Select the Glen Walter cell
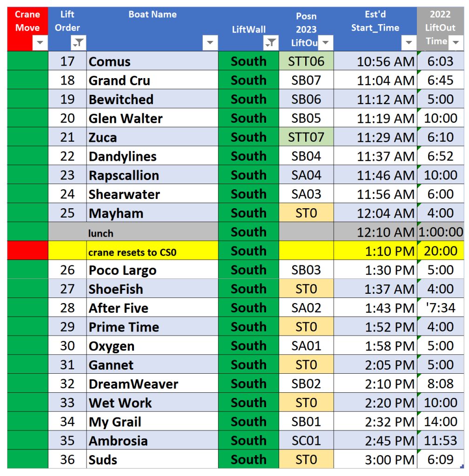469x476 pixels. click(x=152, y=118)
